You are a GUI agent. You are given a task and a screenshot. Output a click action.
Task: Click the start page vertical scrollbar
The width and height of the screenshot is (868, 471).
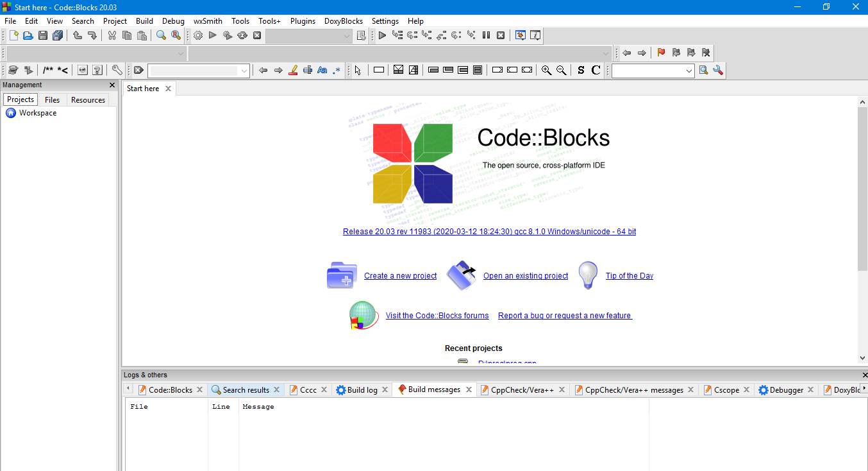click(862, 230)
